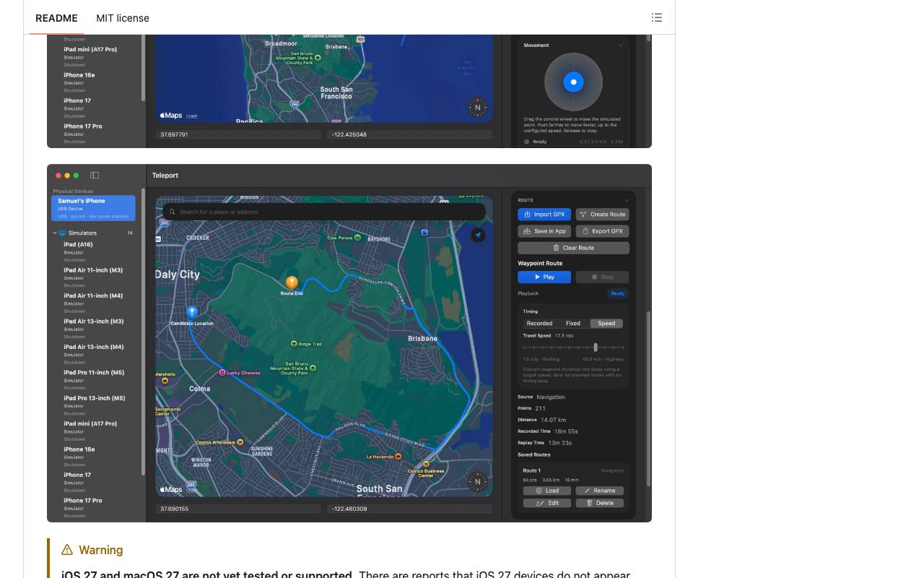Click the Apple Maps logo on lower map
The width and height of the screenshot is (924, 578).
click(171, 489)
